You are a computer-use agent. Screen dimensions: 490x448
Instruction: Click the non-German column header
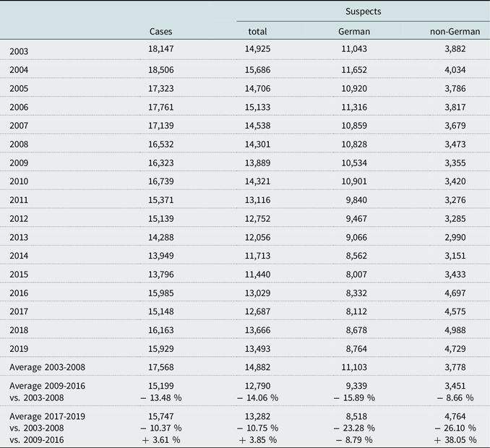(x=454, y=32)
